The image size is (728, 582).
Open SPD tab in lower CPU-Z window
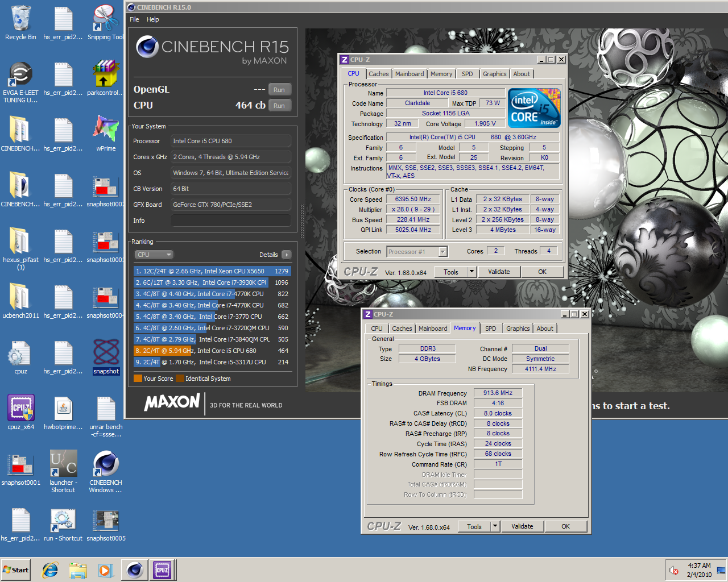click(491, 329)
